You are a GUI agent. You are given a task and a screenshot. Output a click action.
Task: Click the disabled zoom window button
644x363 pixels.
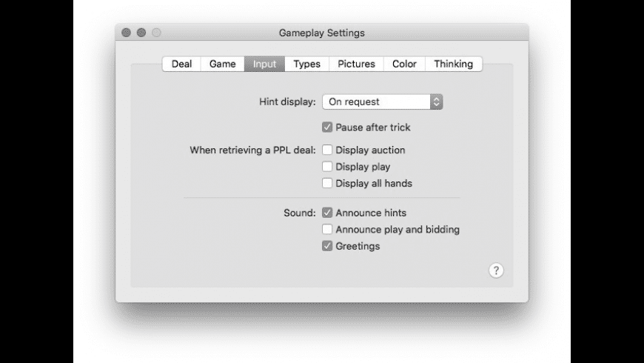(x=155, y=33)
